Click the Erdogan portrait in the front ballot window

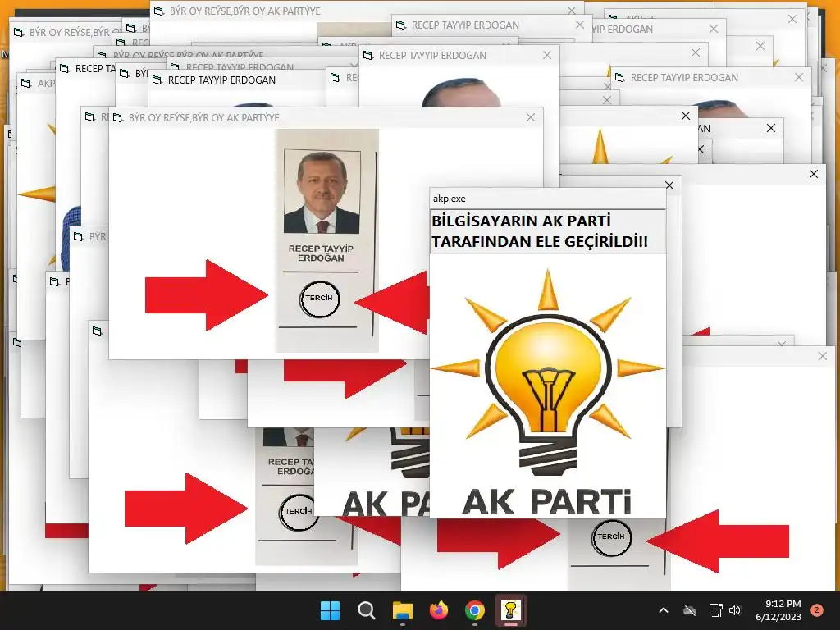(x=322, y=191)
